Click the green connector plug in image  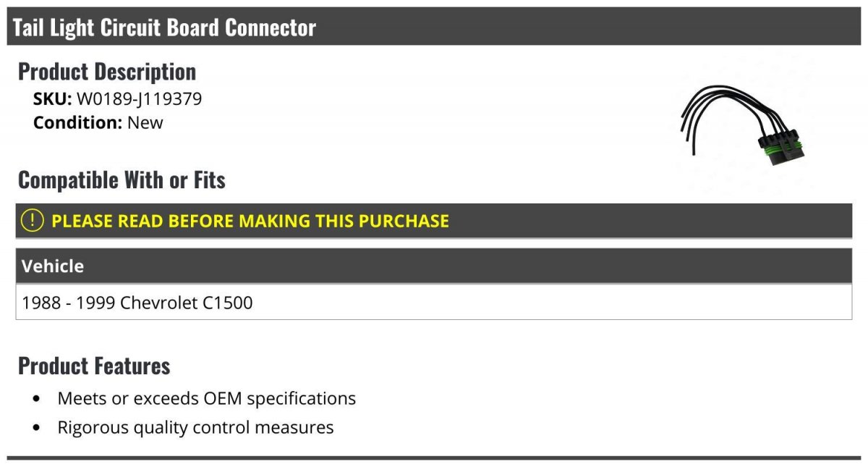coord(782,148)
